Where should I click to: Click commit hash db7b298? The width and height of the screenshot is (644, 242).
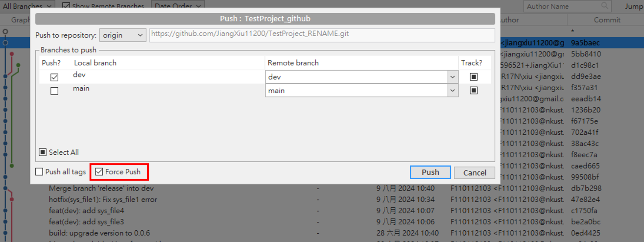tap(586, 188)
